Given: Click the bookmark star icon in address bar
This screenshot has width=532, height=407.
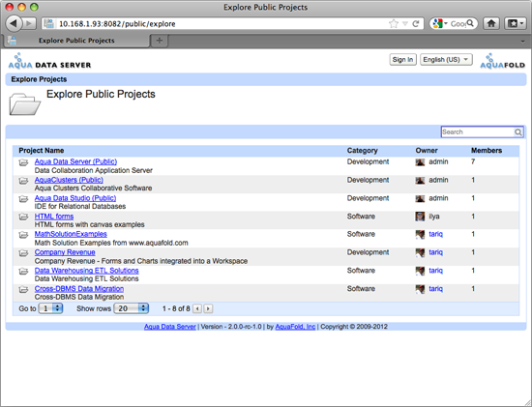Looking at the screenshot, I should [394, 24].
